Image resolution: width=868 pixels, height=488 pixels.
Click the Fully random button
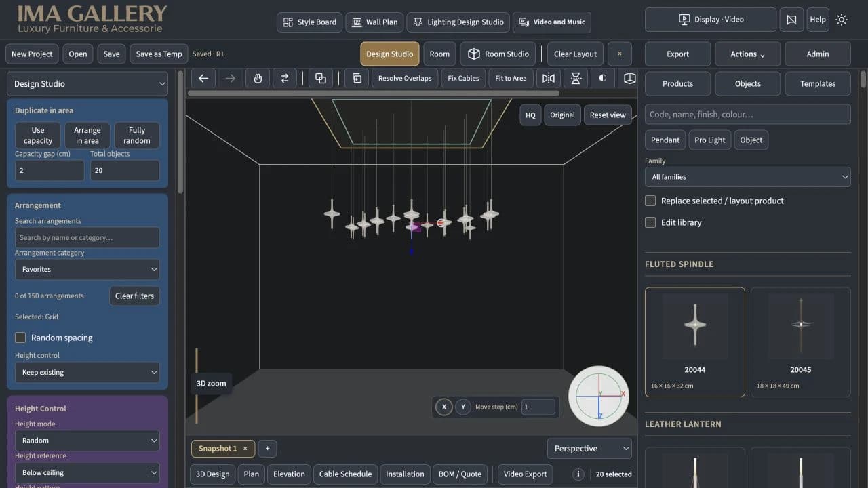137,136
